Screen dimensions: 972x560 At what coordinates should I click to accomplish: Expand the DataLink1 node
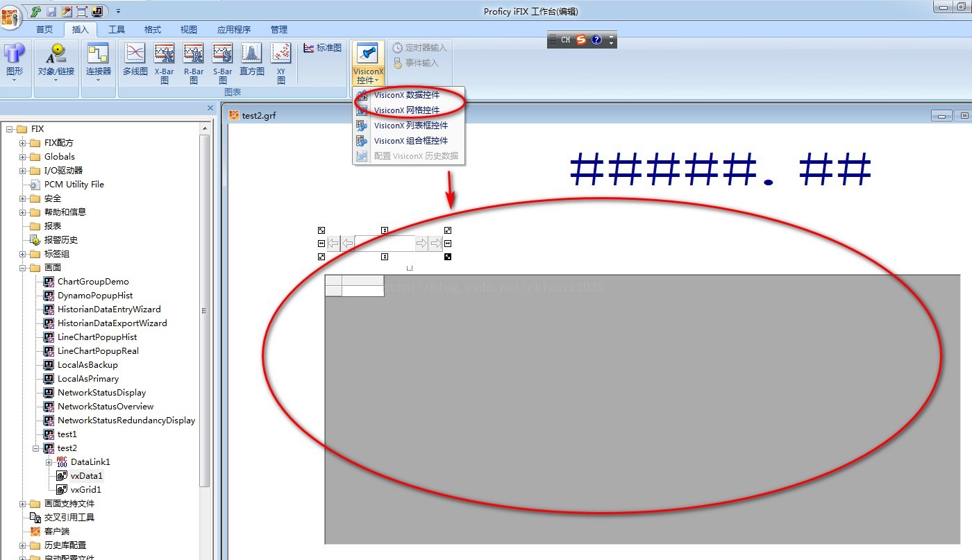click(49, 462)
